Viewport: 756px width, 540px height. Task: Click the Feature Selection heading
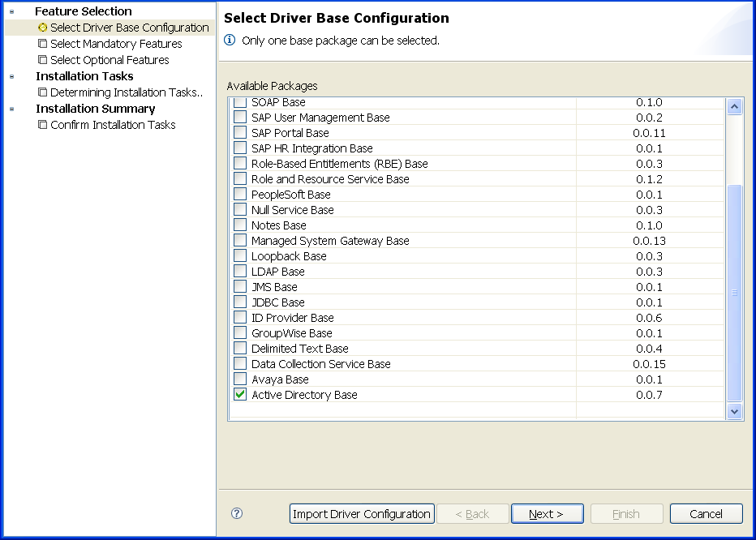pyautogui.click(x=83, y=11)
